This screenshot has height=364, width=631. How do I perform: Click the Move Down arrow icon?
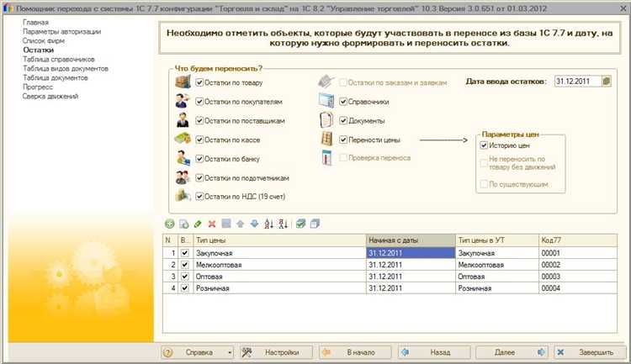[x=254, y=224]
